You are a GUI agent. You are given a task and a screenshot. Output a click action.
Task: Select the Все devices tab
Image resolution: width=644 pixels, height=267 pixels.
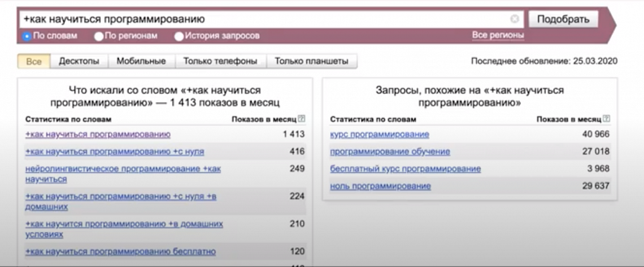click(x=34, y=61)
